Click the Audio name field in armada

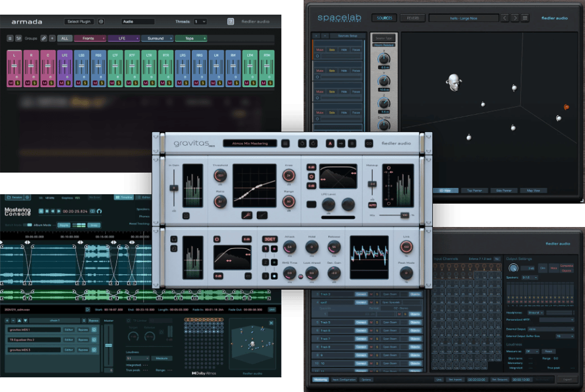pos(137,22)
